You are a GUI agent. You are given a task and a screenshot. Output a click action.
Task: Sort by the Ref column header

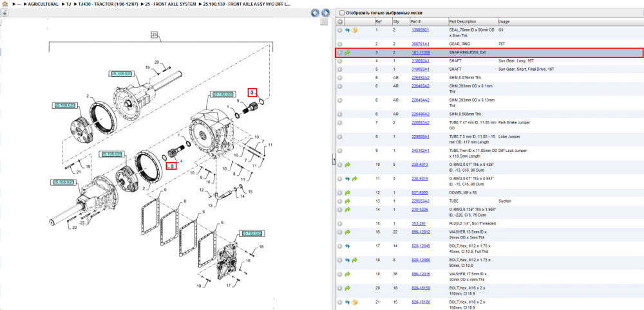pyautogui.click(x=378, y=21)
